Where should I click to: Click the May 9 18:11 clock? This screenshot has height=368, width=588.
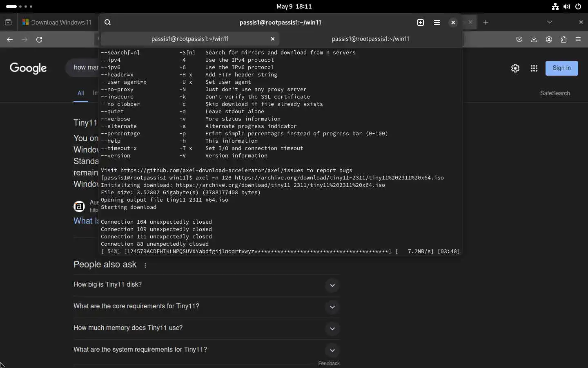294,7
